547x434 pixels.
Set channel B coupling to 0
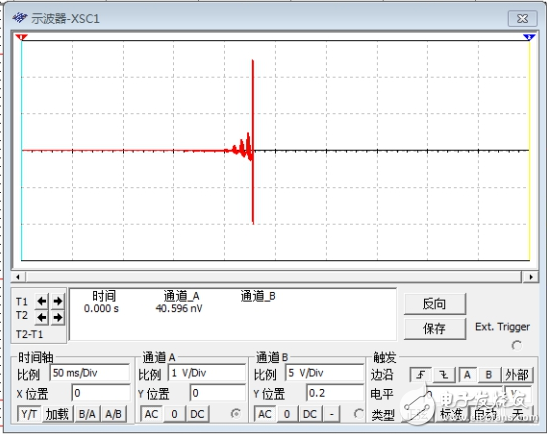(x=287, y=414)
